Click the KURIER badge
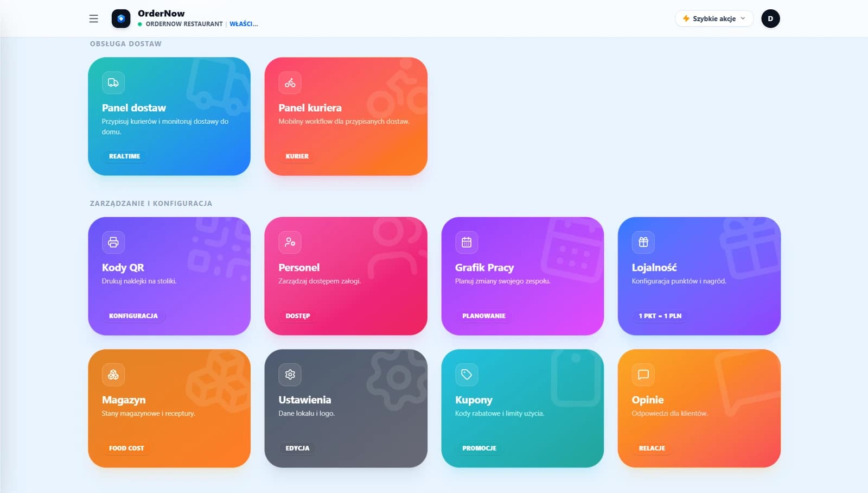The width and height of the screenshot is (868, 493). click(x=297, y=156)
